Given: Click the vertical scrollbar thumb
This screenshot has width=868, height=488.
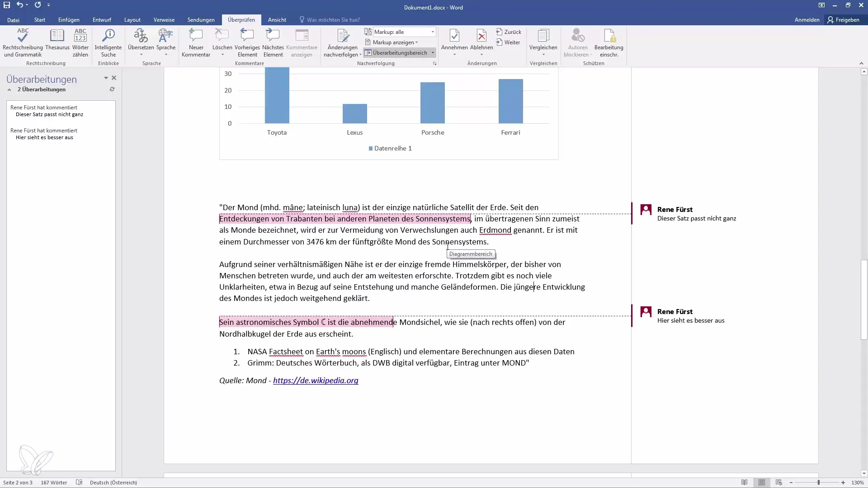Looking at the screenshot, I should (x=864, y=300).
